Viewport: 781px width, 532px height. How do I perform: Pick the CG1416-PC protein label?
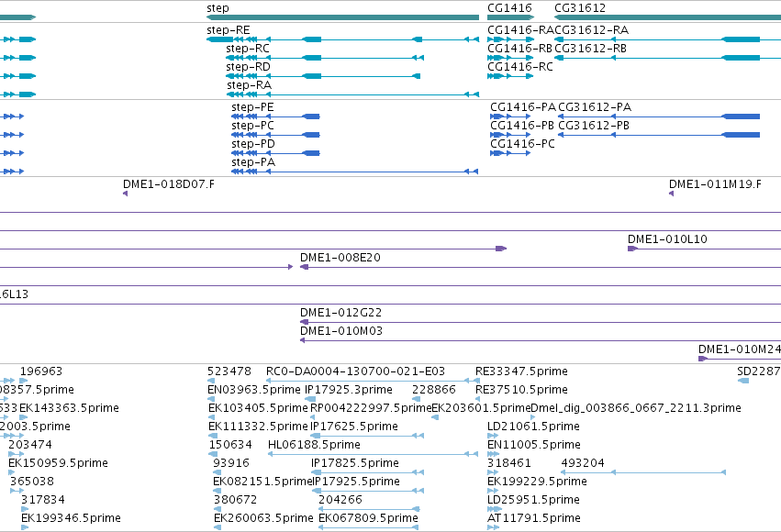(522, 144)
